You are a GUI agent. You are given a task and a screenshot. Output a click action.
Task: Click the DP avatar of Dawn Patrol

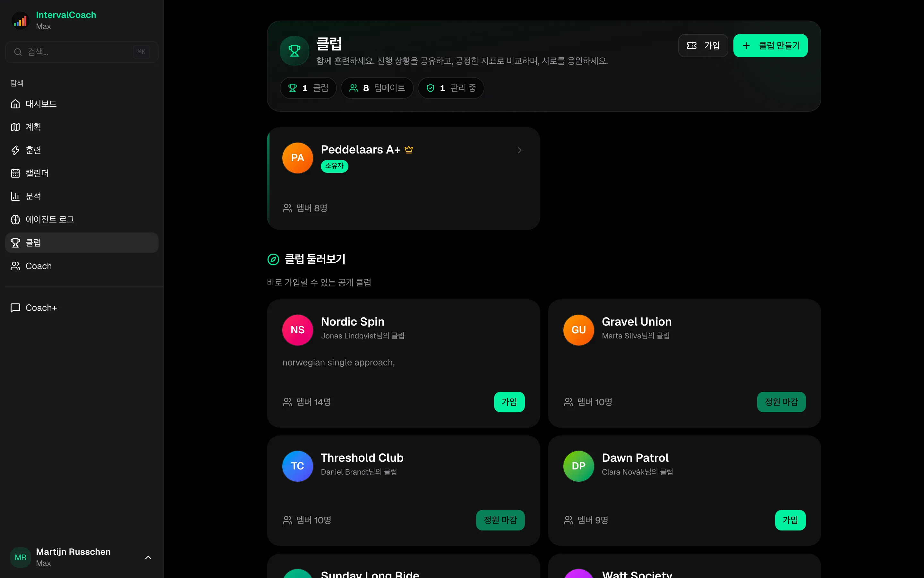[x=578, y=466]
